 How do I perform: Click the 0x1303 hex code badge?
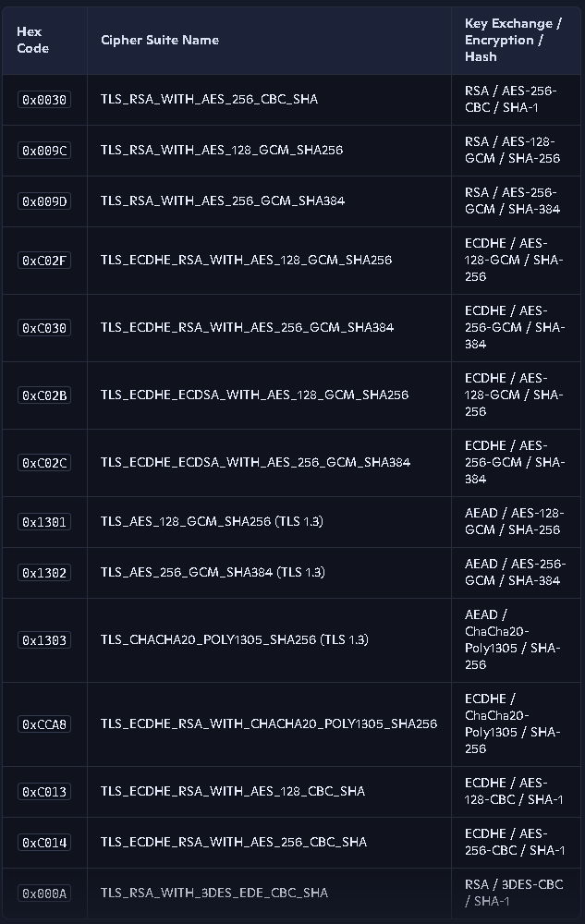(x=44, y=640)
